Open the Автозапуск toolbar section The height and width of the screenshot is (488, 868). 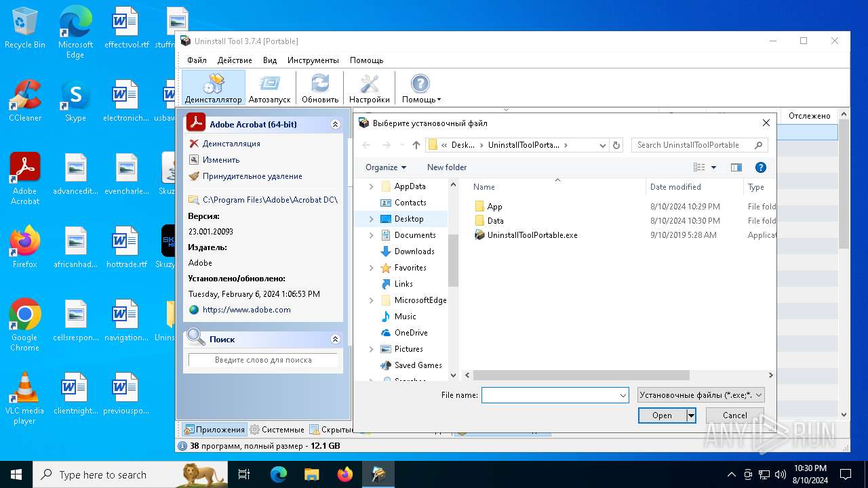point(269,88)
